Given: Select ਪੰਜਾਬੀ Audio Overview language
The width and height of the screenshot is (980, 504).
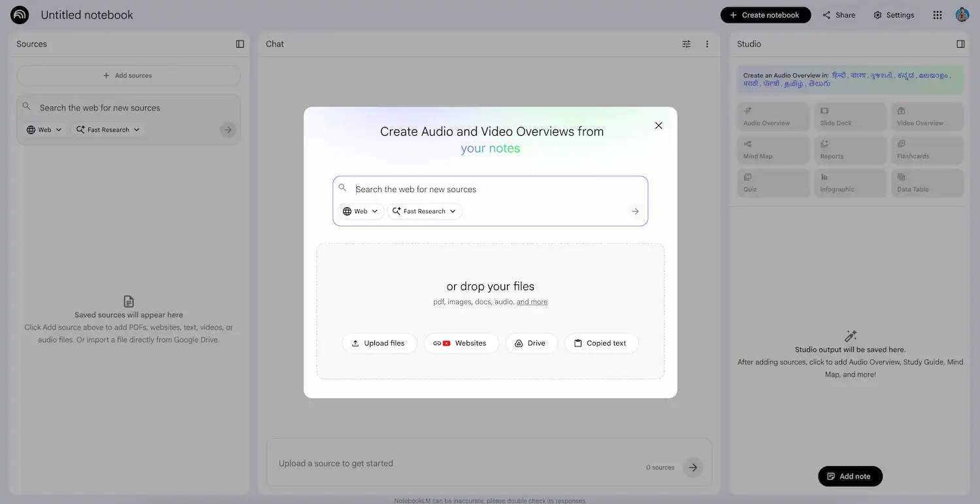Looking at the screenshot, I should 772,84.
